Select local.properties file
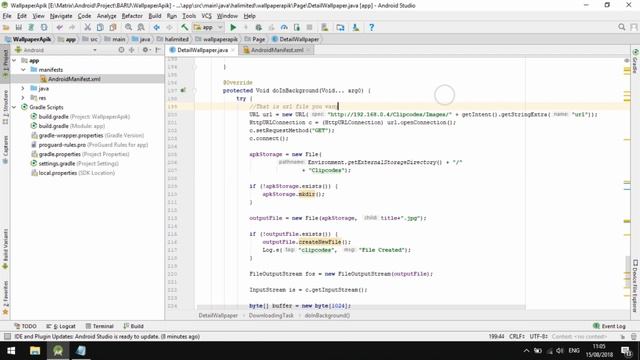640x360 pixels. click(73, 173)
